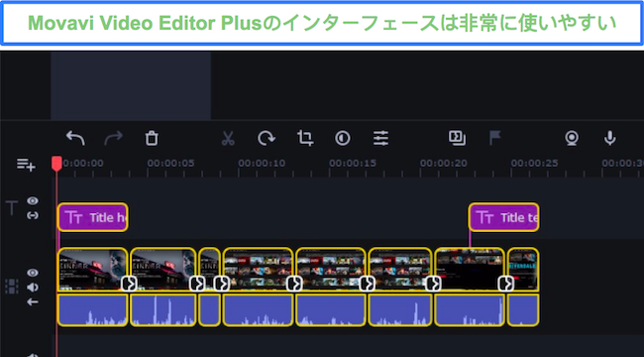The width and height of the screenshot is (644, 357).
Task: Click the Undo arrow icon
Action: (x=75, y=138)
